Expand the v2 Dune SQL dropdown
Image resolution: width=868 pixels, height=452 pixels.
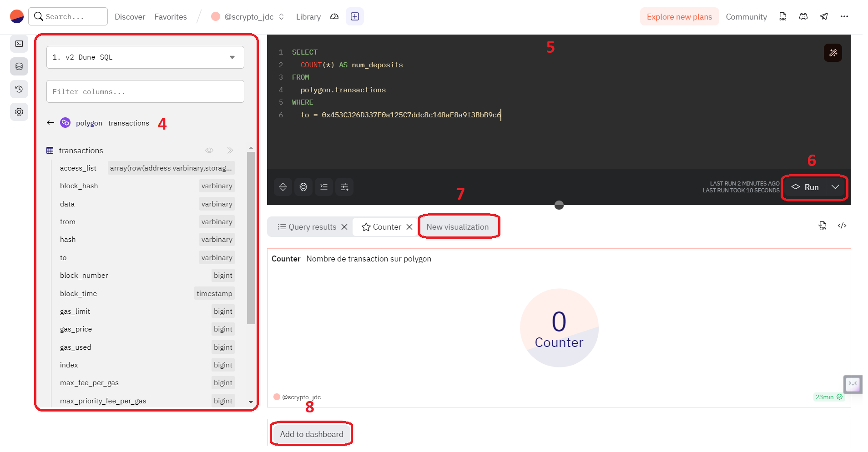[145, 57]
